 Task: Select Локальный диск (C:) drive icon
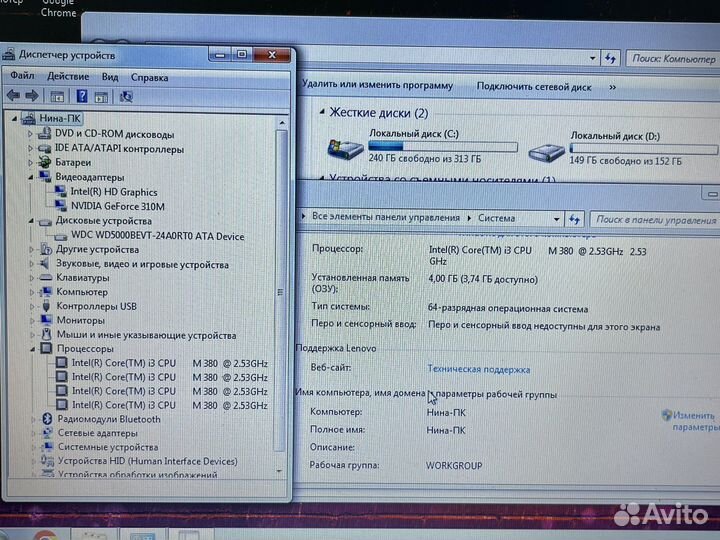coord(345,148)
